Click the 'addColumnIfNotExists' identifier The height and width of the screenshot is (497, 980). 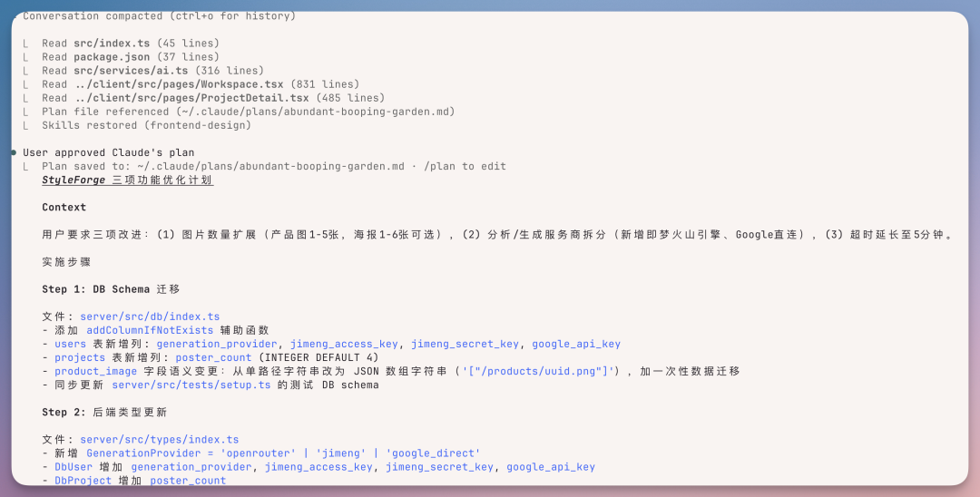[x=150, y=330]
